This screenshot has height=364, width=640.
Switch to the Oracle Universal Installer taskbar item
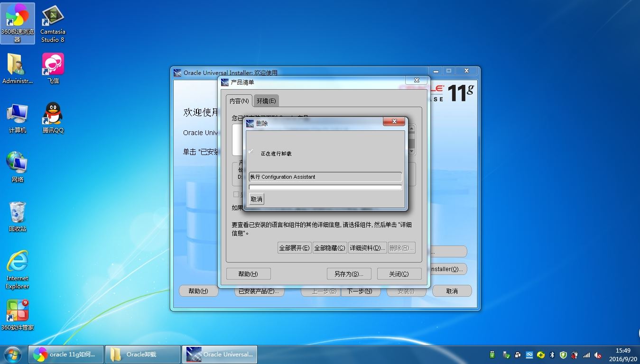coord(220,355)
